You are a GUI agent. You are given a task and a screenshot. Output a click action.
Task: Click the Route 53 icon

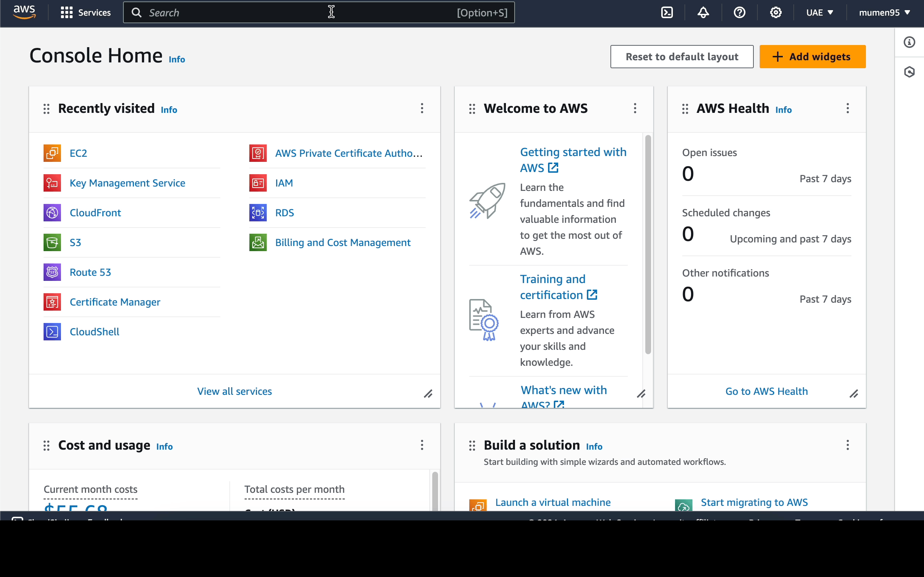(x=52, y=272)
